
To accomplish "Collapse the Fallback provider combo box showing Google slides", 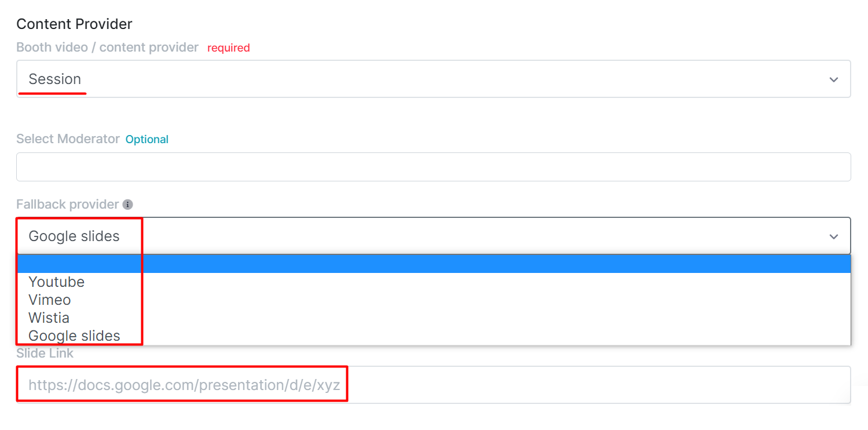I will pyautogui.click(x=433, y=236).
